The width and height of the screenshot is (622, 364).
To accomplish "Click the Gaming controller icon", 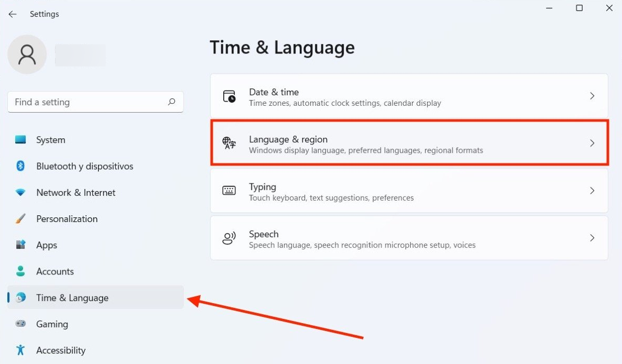I will 20,324.
